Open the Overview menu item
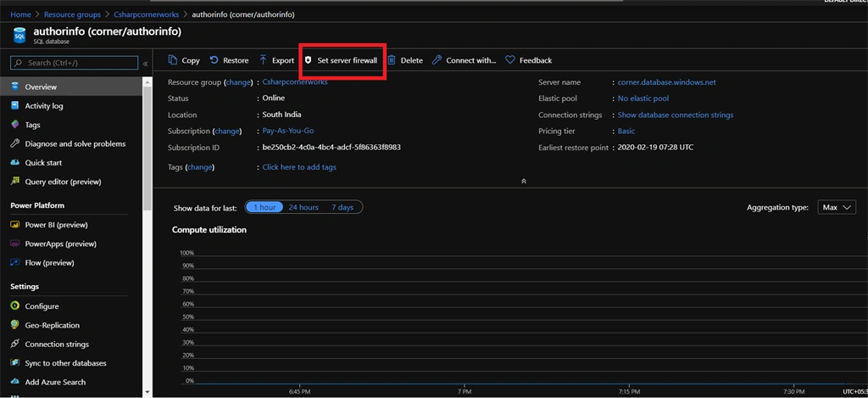 (71, 87)
